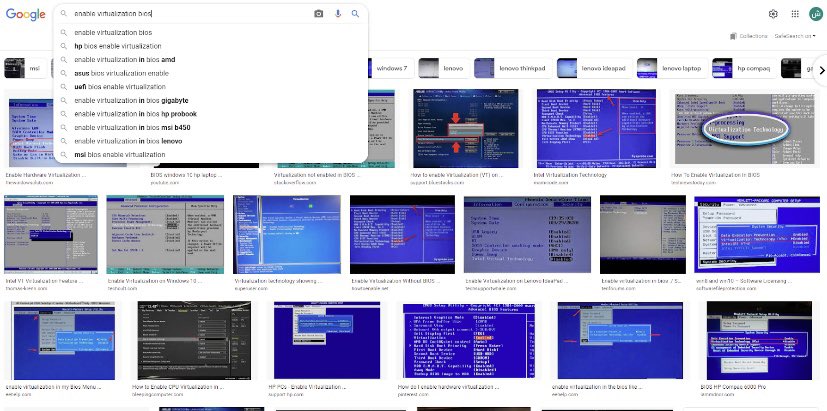Filter by the 'lenovo thinkpad' chip

point(512,69)
